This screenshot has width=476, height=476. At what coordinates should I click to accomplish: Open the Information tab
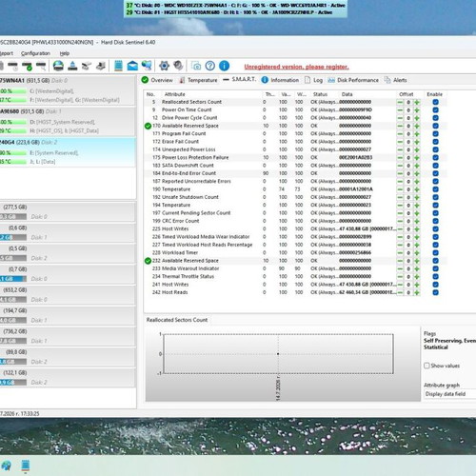coord(280,80)
